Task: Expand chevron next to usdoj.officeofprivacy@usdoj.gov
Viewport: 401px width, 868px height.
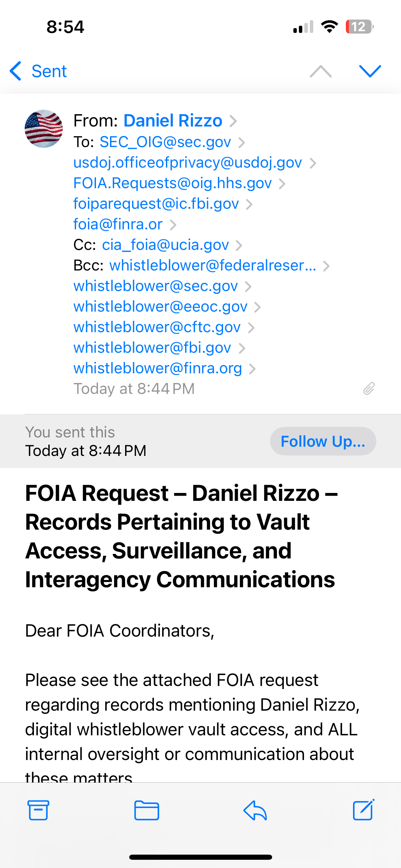Action: click(x=313, y=163)
